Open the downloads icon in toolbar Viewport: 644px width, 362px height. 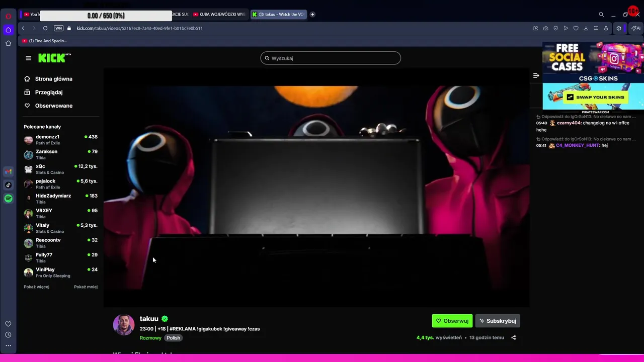point(586,28)
